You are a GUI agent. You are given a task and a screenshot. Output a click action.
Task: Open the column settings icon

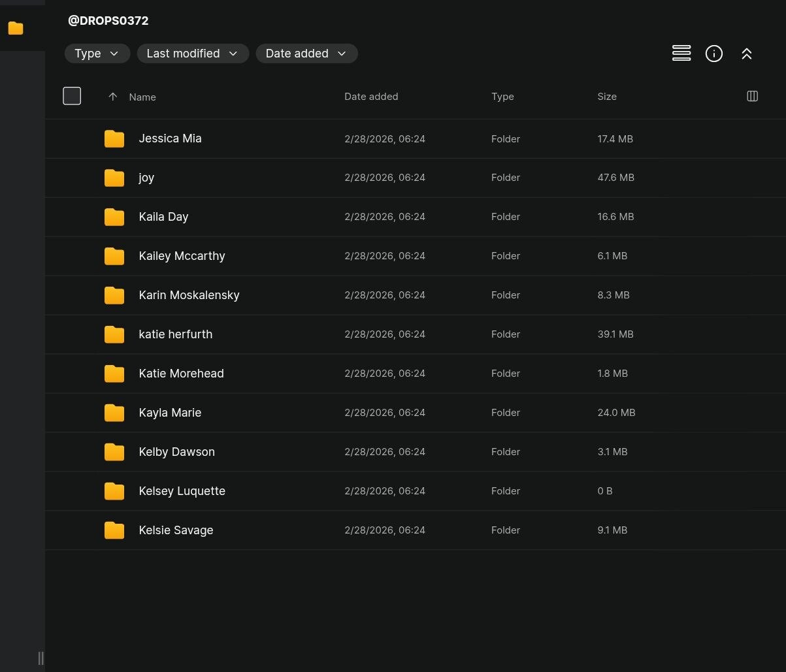(752, 97)
